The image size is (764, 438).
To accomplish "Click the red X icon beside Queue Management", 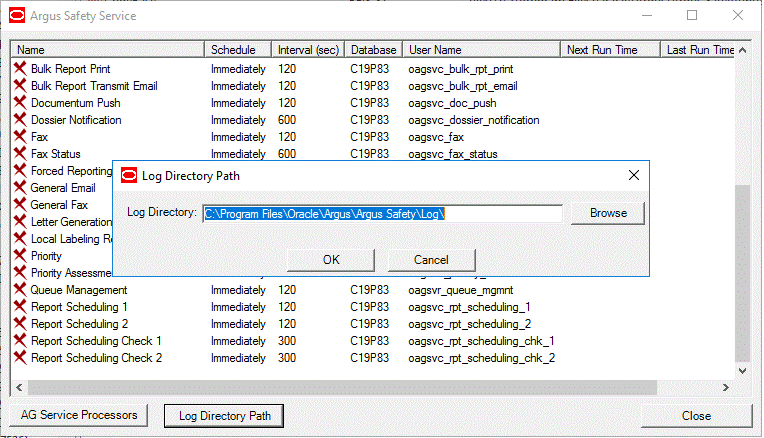I will (x=20, y=289).
